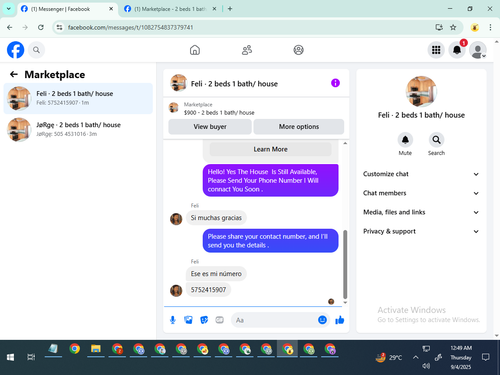Open the taskbar clock showing 12:49 AM
Viewport: 500px width, 375px height.
(461, 357)
